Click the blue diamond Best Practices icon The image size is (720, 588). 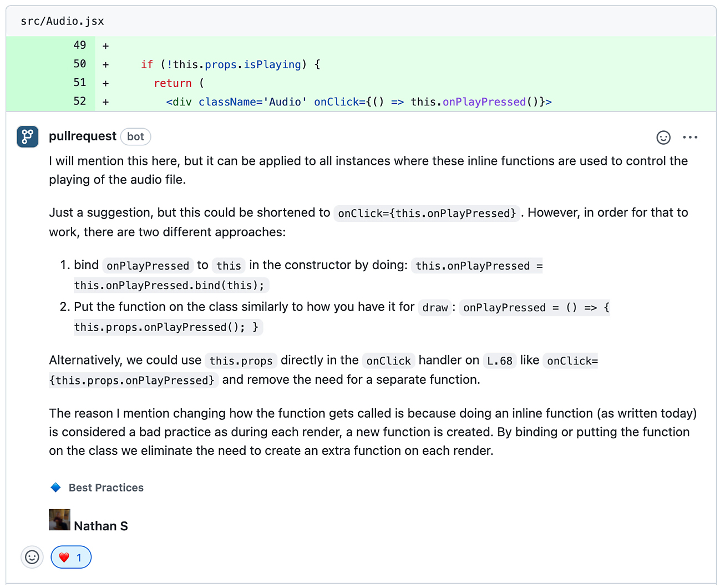click(x=55, y=488)
